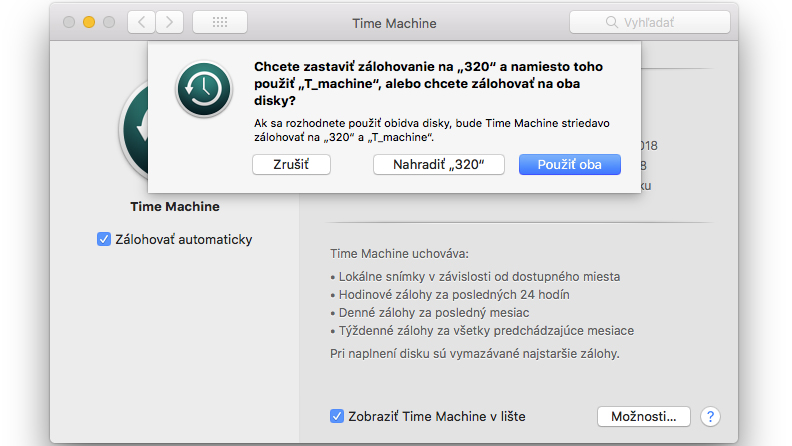Click the Time Machine uchováva heading text
This screenshot has height=446, width=792.
(x=400, y=254)
